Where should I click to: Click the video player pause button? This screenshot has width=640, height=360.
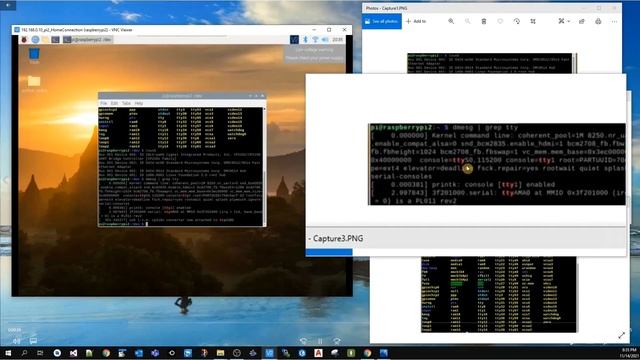pyautogui.click(x=320, y=341)
